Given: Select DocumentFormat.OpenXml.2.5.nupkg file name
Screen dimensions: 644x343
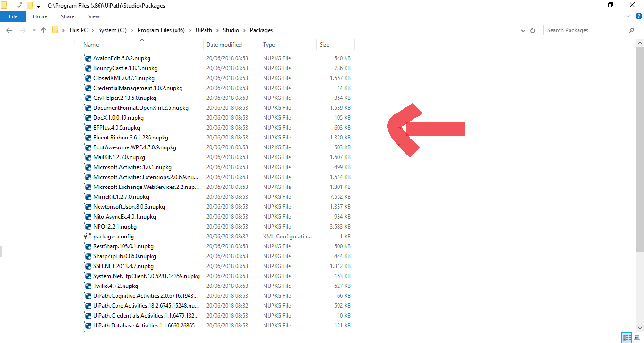Looking at the screenshot, I should point(141,108).
